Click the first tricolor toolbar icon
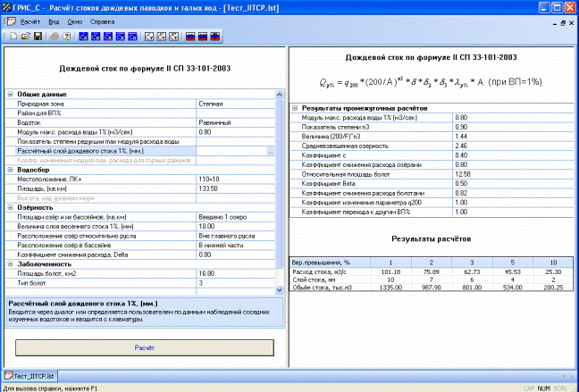579x392 pixels. click(x=190, y=37)
